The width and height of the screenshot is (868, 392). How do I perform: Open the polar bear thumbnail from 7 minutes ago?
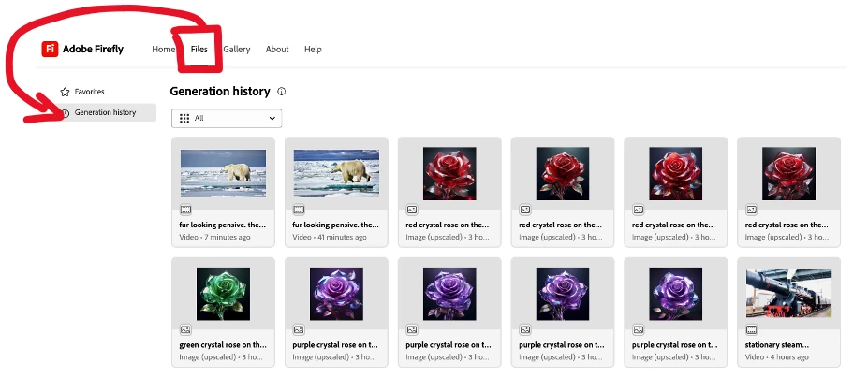pyautogui.click(x=223, y=173)
